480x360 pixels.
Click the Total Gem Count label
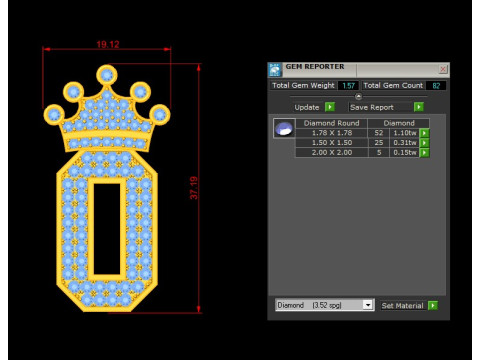[393, 86]
